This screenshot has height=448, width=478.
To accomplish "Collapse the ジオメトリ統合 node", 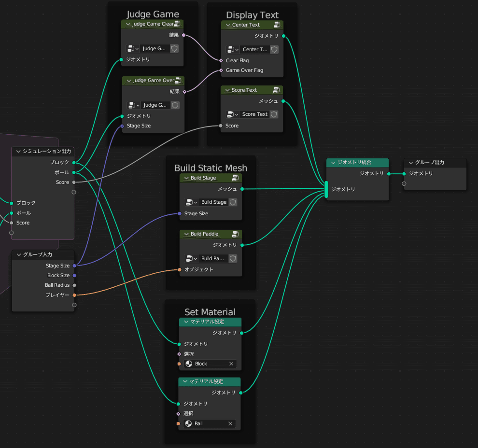I will click(333, 163).
